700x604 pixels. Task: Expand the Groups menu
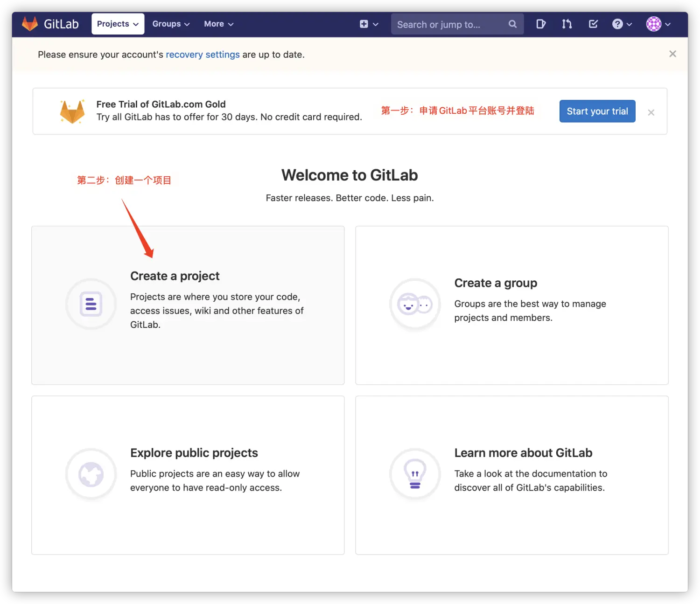click(x=171, y=24)
